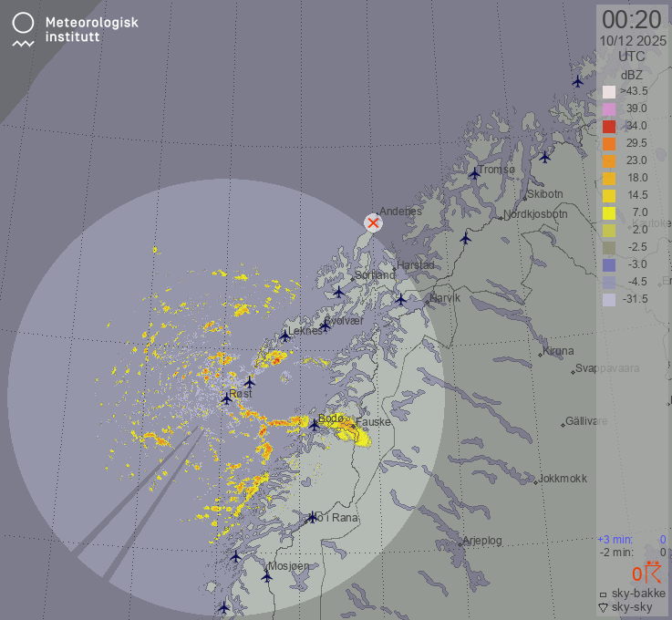Viewport: 672px width, 620px height.
Task: Click the airplane icon beside Bodø
Action: point(315,424)
